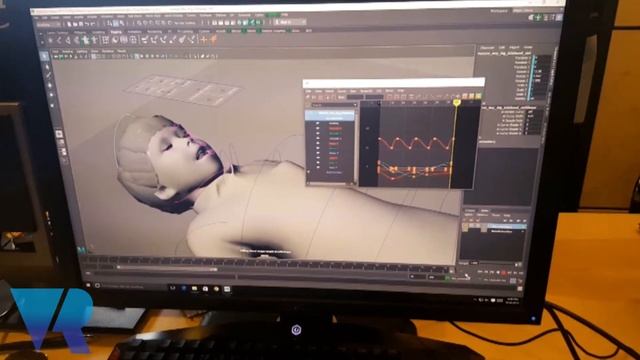This screenshot has height=360, width=640.
Task: Jump to start of playback range
Action: pos(480,272)
